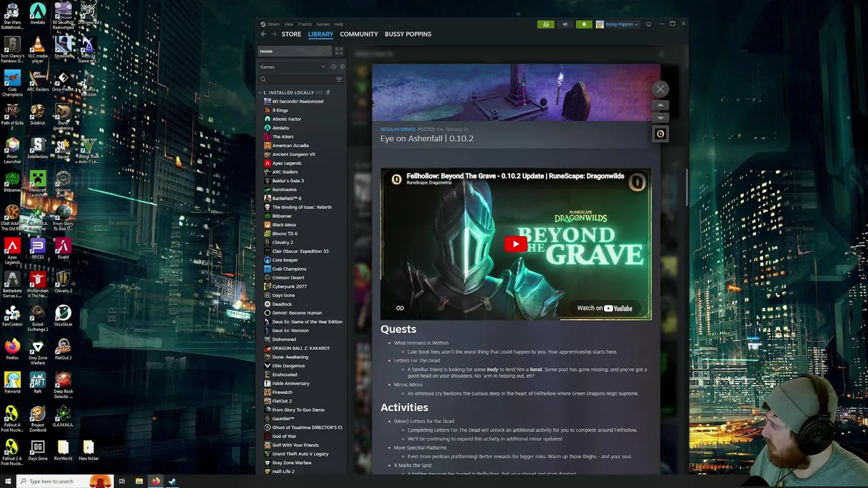
Task: Open the Steam icon in taskbar
Action: click(172, 481)
